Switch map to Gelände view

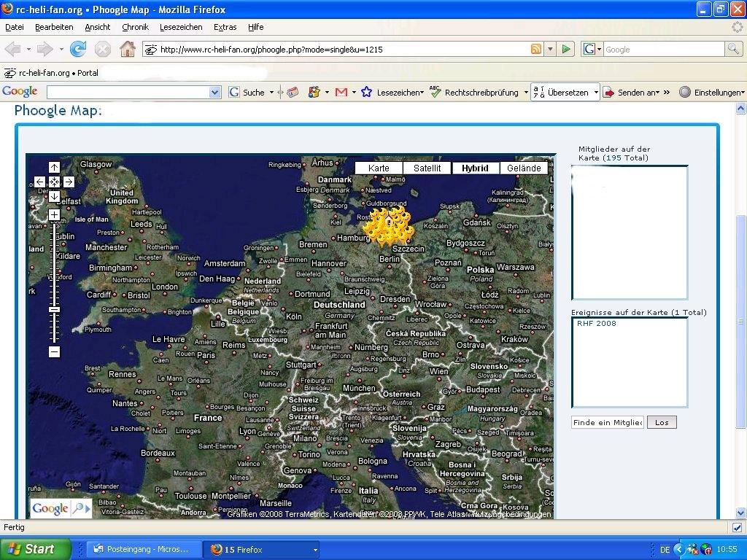524,168
